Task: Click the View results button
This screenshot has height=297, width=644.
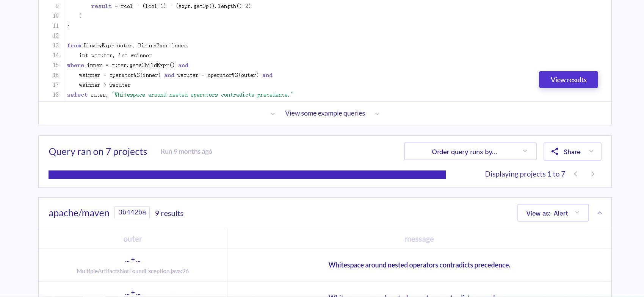Action: click(568, 80)
